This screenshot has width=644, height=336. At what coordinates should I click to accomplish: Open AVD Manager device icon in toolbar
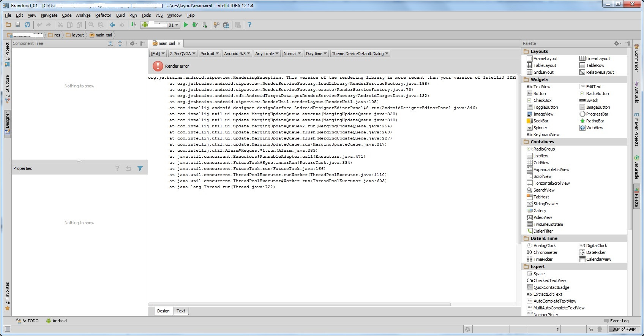click(x=205, y=25)
